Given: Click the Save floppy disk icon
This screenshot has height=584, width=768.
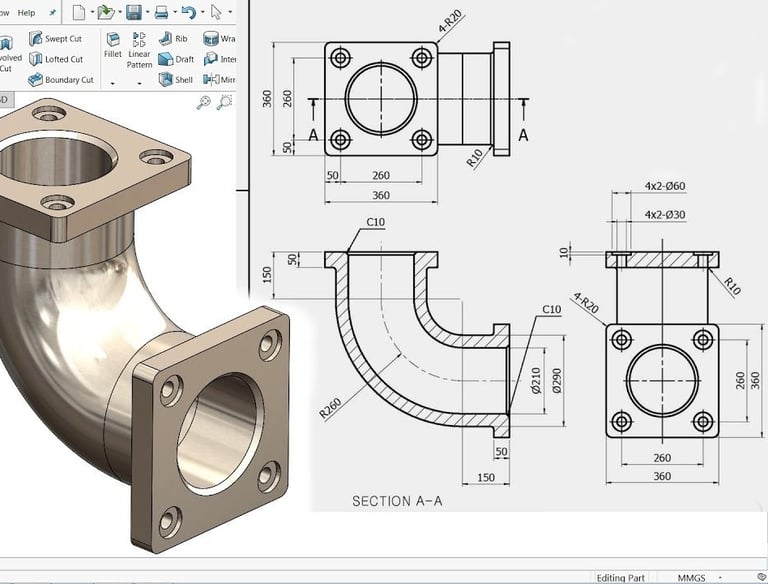Looking at the screenshot, I should (134, 12).
